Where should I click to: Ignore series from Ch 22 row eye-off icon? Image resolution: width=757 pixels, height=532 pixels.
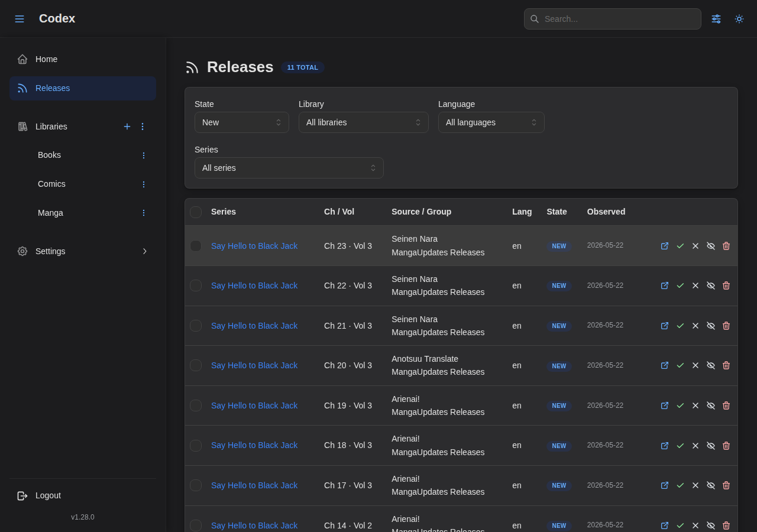click(711, 286)
